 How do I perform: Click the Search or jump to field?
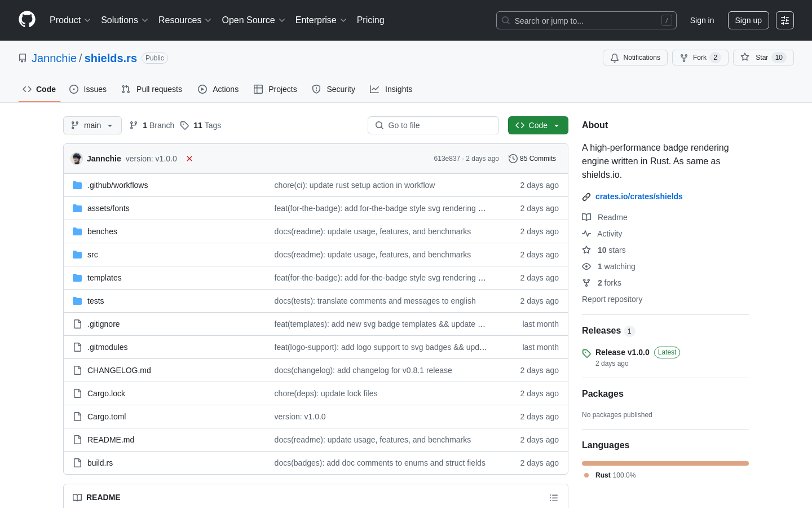586,20
